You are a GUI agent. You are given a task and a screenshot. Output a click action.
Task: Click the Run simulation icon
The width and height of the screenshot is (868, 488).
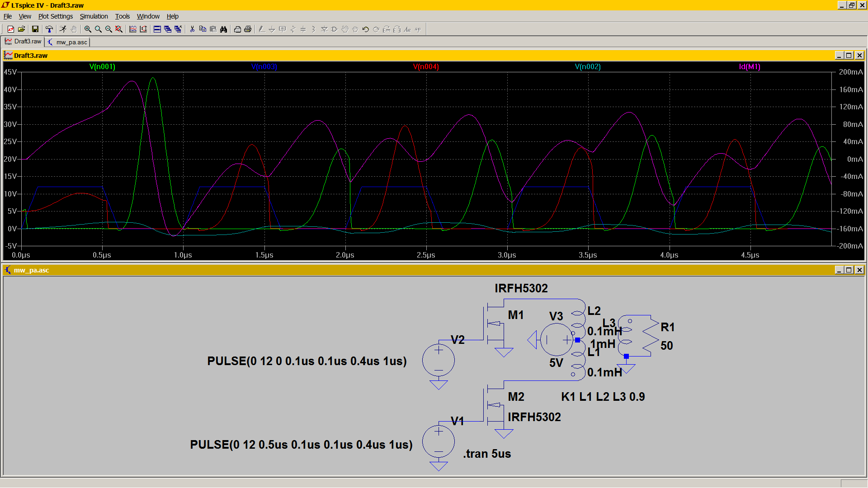63,29
